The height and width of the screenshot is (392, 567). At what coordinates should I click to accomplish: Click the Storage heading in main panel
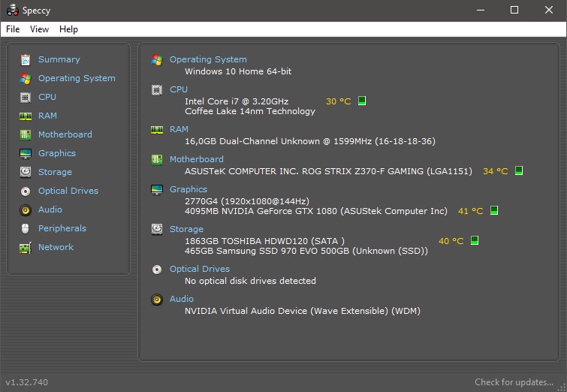tap(186, 229)
